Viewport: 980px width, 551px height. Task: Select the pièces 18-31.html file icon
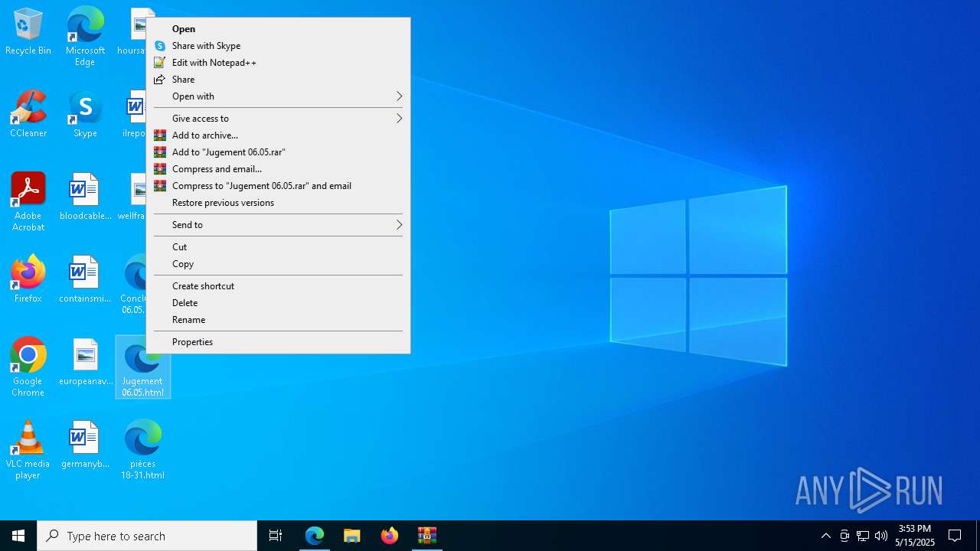pos(142,450)
